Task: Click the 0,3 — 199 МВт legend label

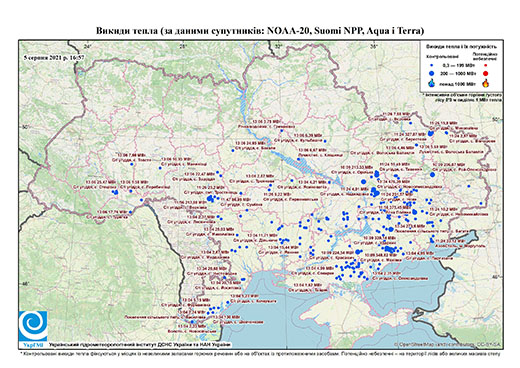Action: 459,65
